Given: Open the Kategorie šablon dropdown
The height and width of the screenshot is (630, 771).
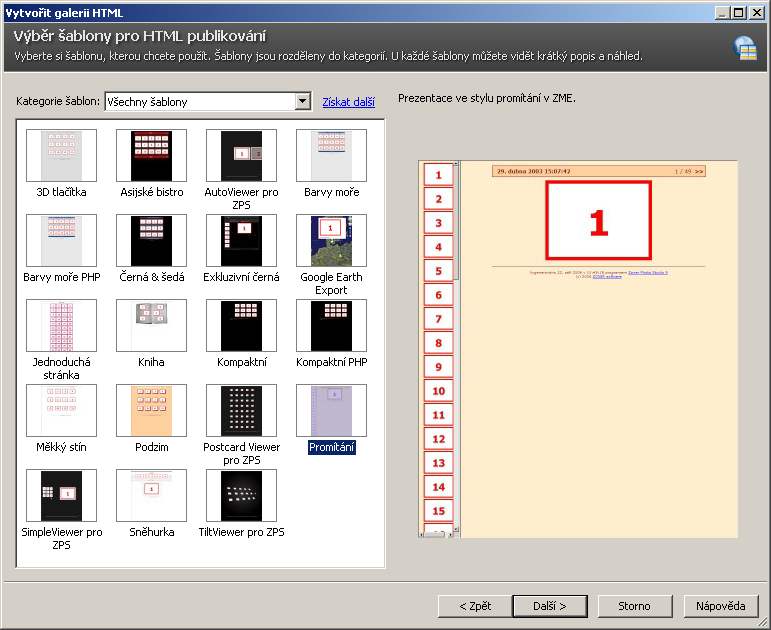Looking at the screenshot, I should click(303, 101).
